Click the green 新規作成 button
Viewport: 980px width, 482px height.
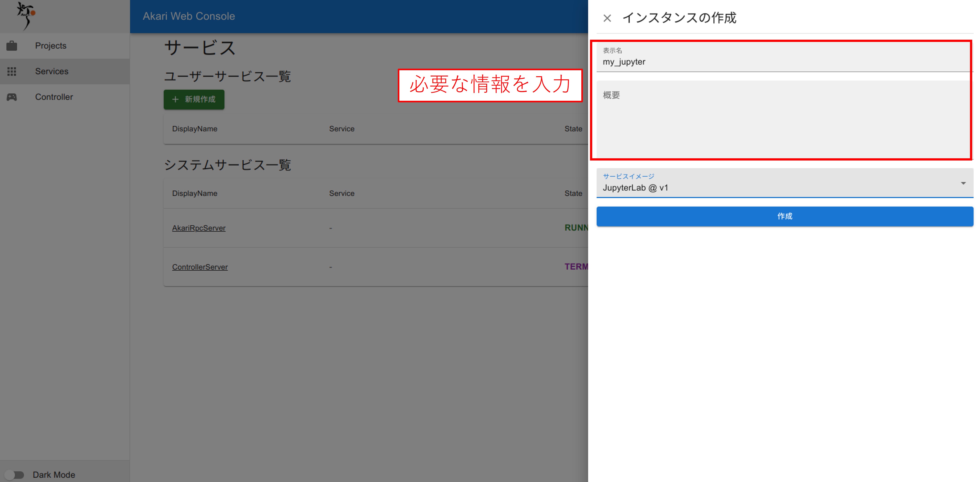tap(194, 99)
